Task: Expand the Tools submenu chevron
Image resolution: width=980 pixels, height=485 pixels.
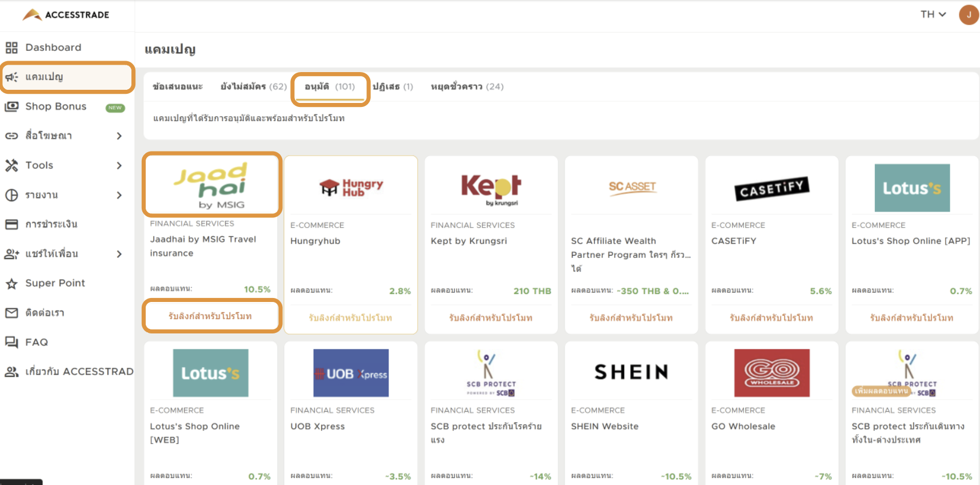Action: 119,165
